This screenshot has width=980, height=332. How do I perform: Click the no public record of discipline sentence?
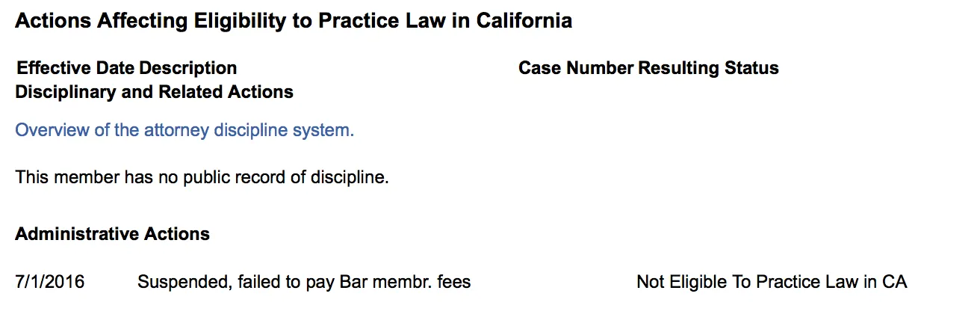[x=202, y=178]
